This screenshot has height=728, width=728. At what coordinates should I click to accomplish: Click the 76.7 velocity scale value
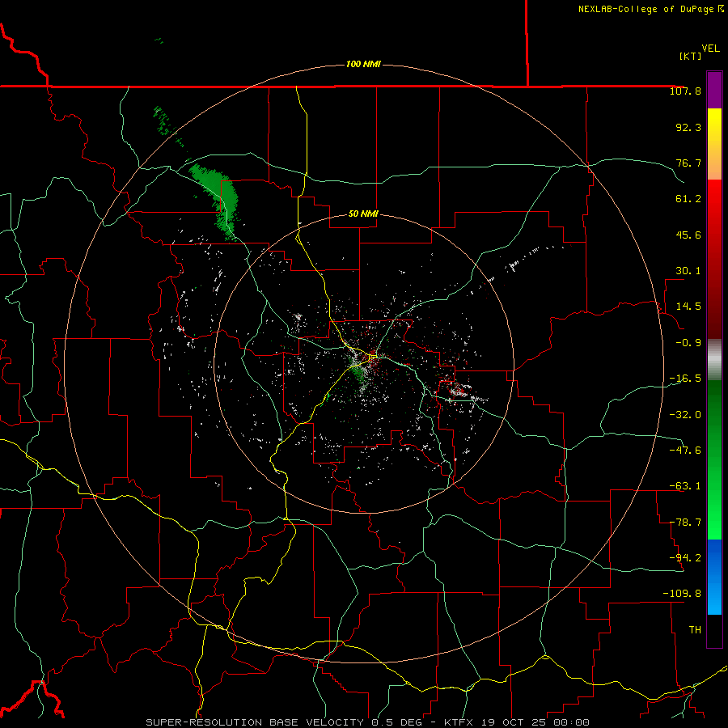688,163
